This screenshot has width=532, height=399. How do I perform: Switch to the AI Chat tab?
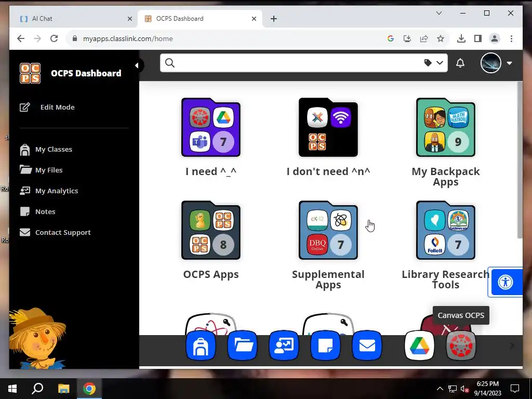click(74, 19)
